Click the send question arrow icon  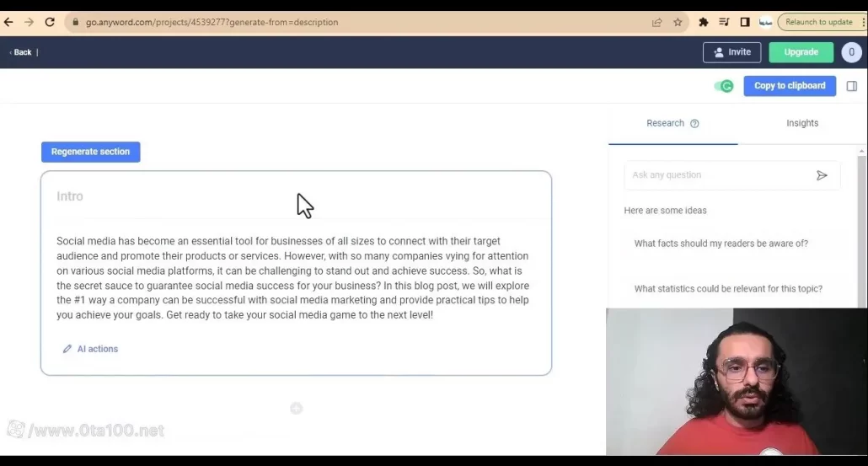tap(822, 175)
